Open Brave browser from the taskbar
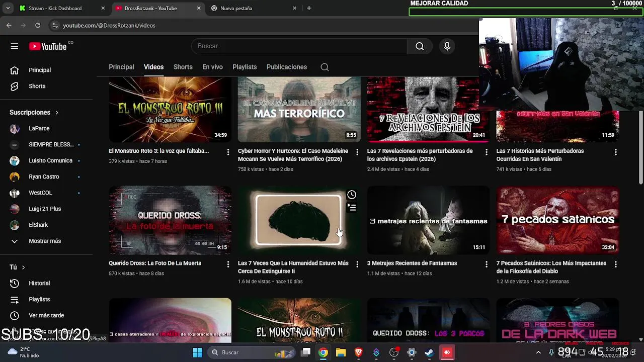The height and width of the screenshot is (362, 644). (x=358, y=352)
